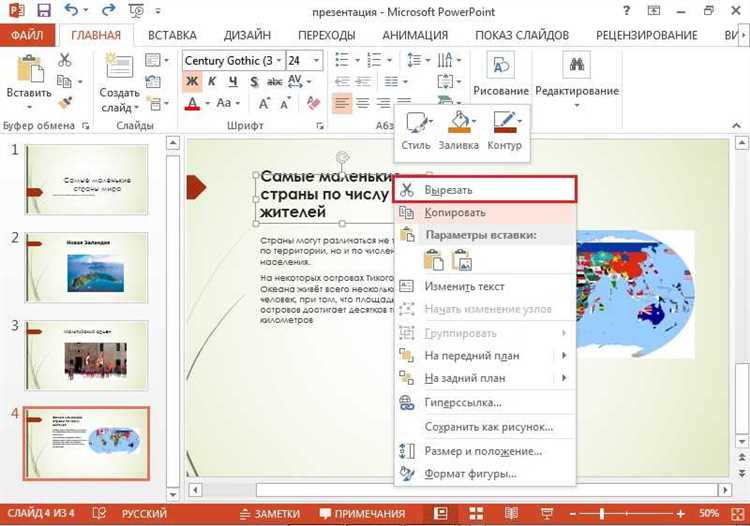Increase font size with larger A button
This screenshot has width=750, height=526.
(x=264, y=103)
